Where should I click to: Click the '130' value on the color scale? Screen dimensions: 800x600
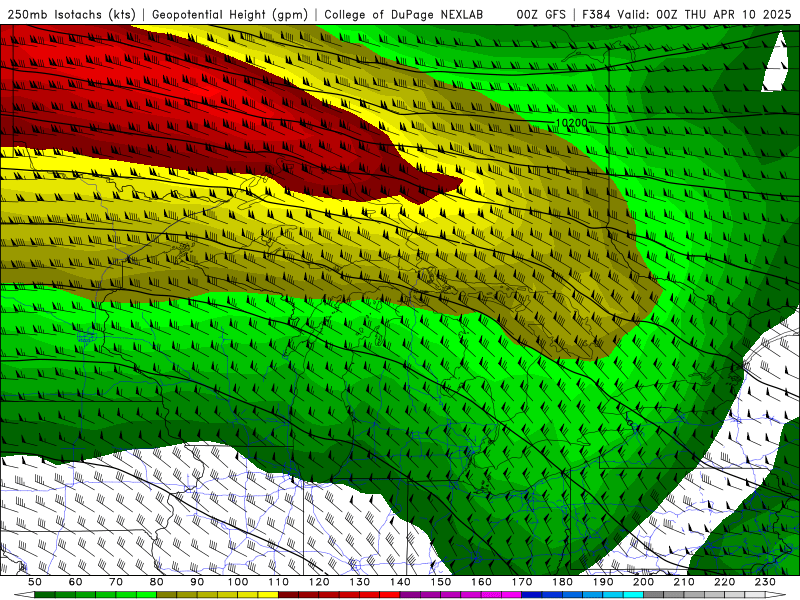click(x=360, y=582)
